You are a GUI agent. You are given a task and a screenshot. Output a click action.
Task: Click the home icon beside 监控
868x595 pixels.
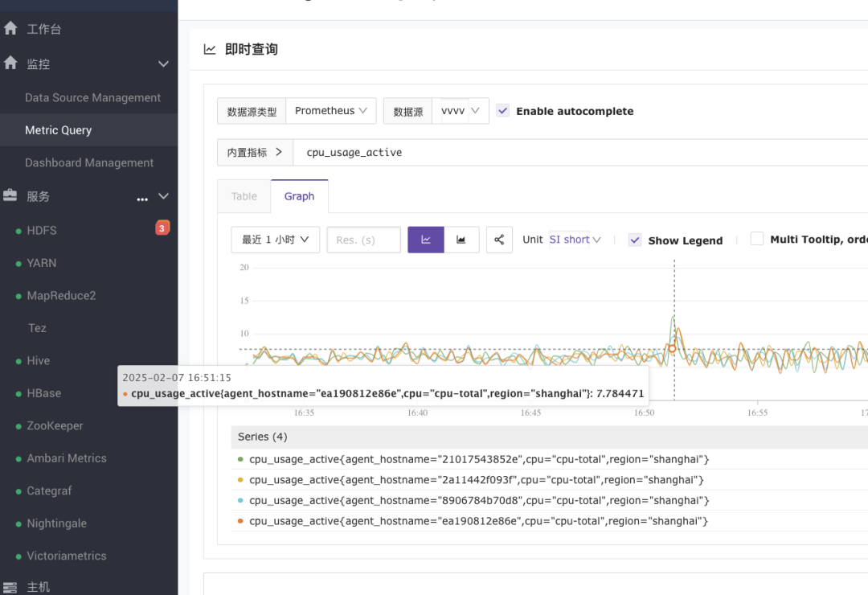click(10, 63)
